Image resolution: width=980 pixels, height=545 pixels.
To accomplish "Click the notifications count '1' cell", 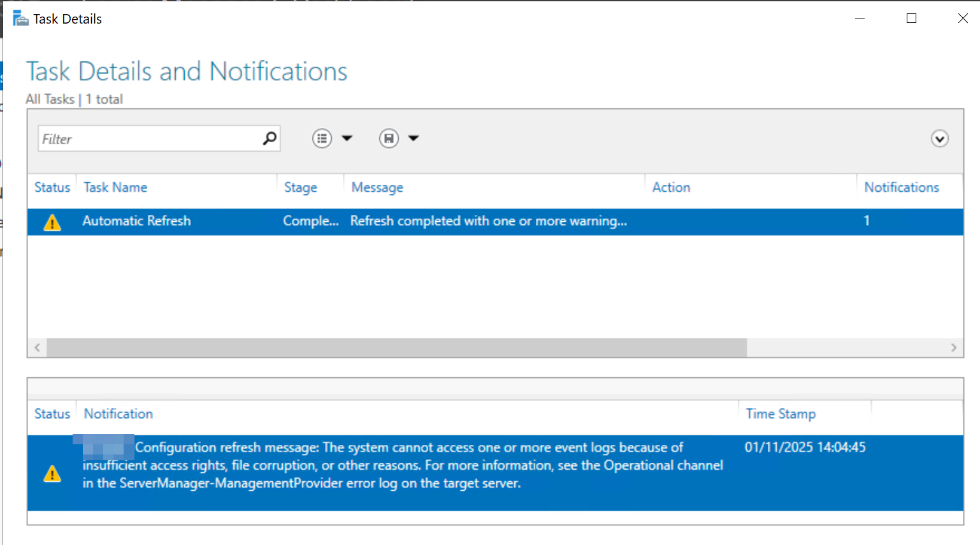I will [867, 221].
